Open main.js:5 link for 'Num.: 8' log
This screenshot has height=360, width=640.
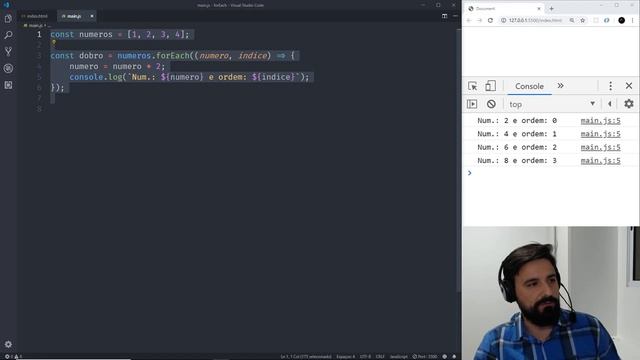(600, 161)
